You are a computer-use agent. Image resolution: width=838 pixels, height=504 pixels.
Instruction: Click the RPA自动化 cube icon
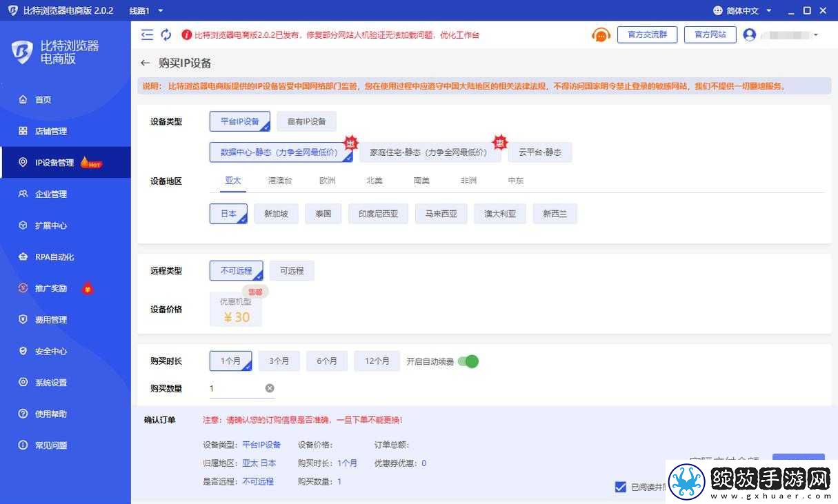point(23,256)
